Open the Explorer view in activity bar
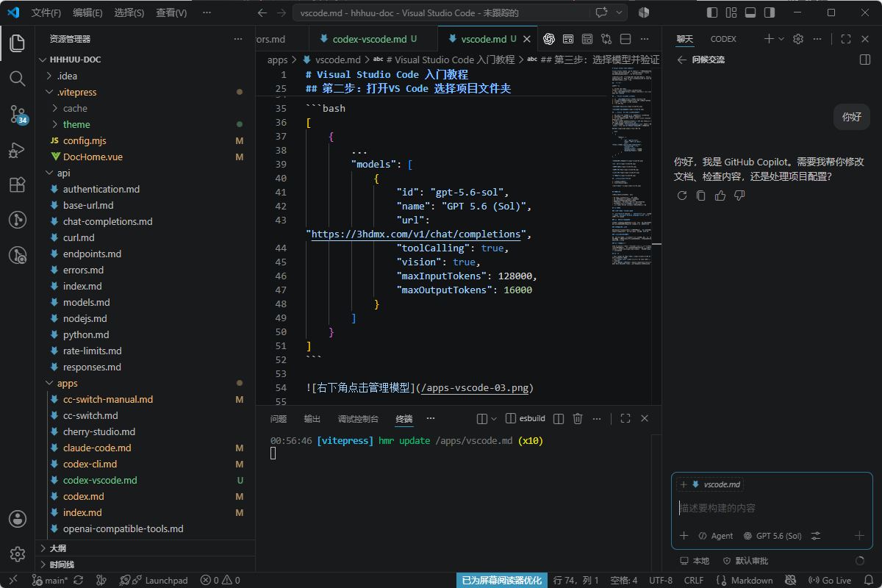882x588 pixels. [x=18, y=43]
